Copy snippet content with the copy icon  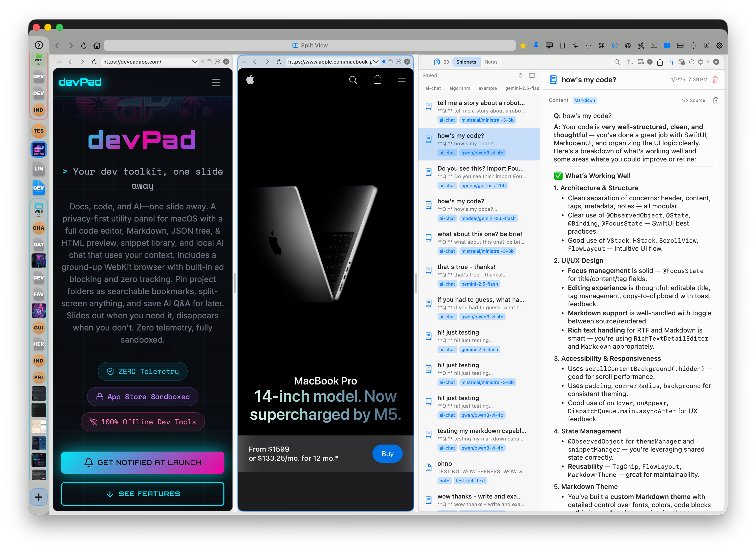[x=716, y=100]
